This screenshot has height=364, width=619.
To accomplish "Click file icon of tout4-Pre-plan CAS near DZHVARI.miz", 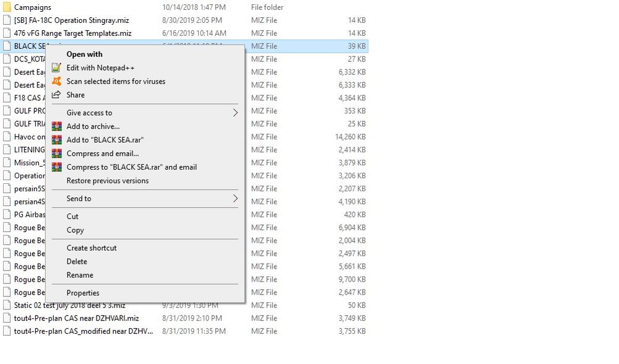I will coord(7,318).
